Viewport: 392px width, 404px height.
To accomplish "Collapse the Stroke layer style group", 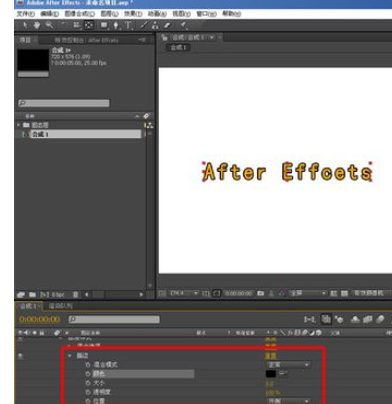I will coord(70,356).
